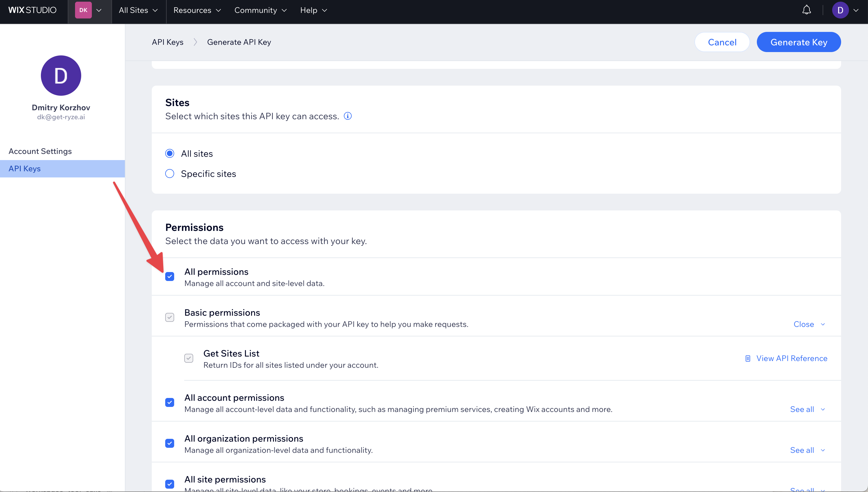Viewport: 868px width, 492px height.
Task: Click the Generate API Key breadcrumb
Action: pos(239,42)
